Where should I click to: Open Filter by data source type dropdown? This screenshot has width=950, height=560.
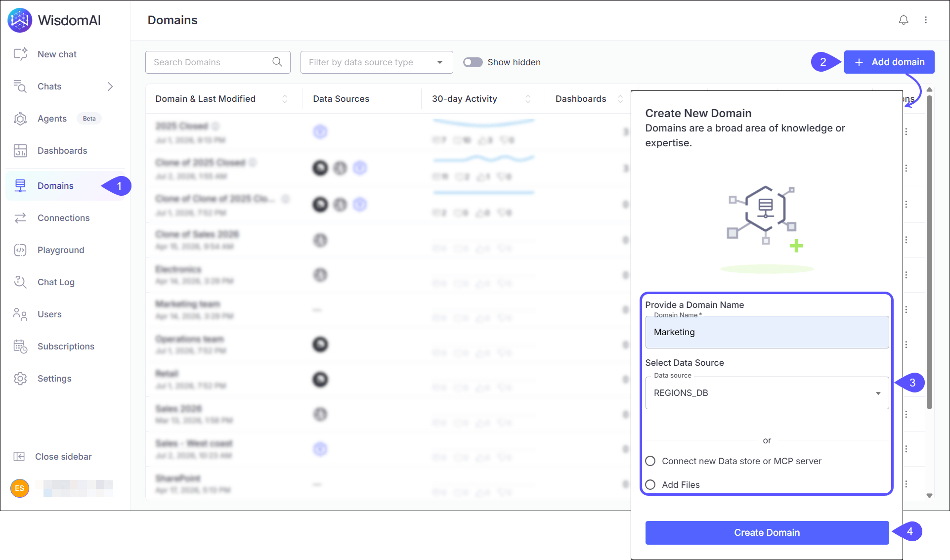377,62
